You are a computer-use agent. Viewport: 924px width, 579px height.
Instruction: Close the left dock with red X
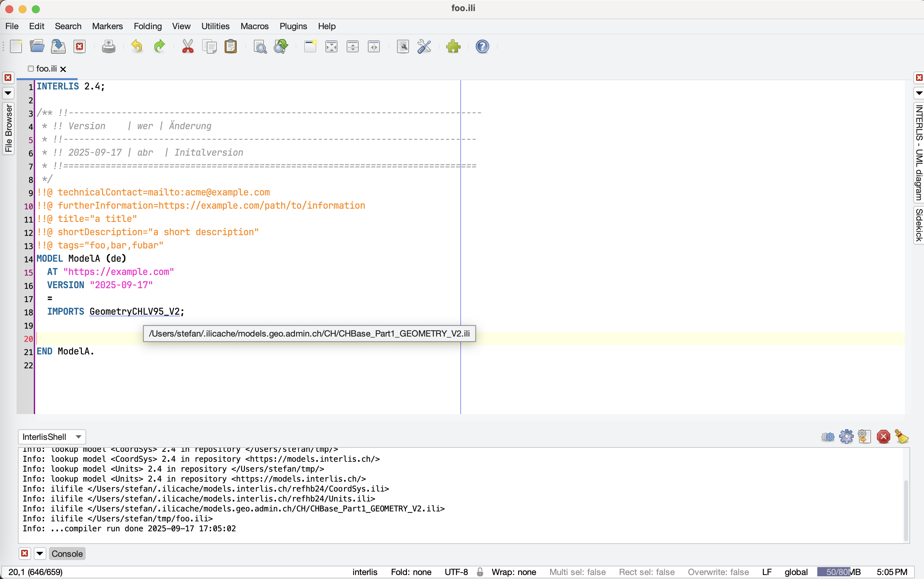[8, 78]
